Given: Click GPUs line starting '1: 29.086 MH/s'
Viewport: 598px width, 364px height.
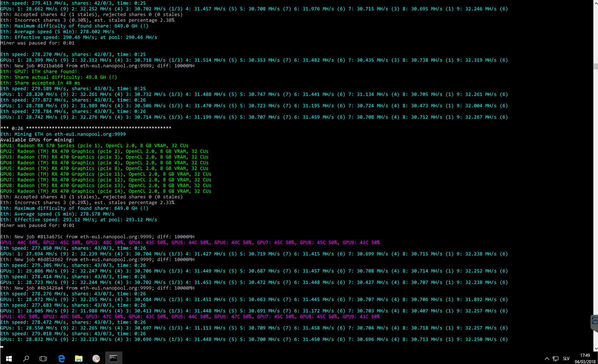Looking at the screenshot, I should click(x=254, y=271).
